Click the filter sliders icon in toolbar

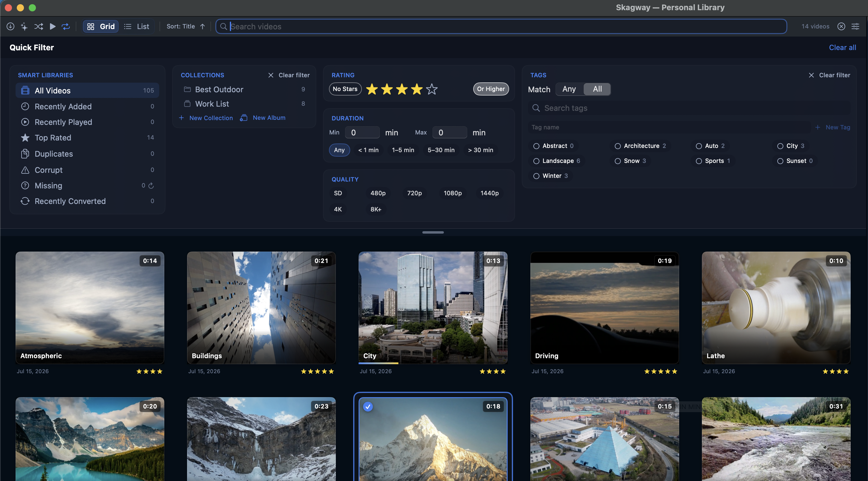coord(855,26)
